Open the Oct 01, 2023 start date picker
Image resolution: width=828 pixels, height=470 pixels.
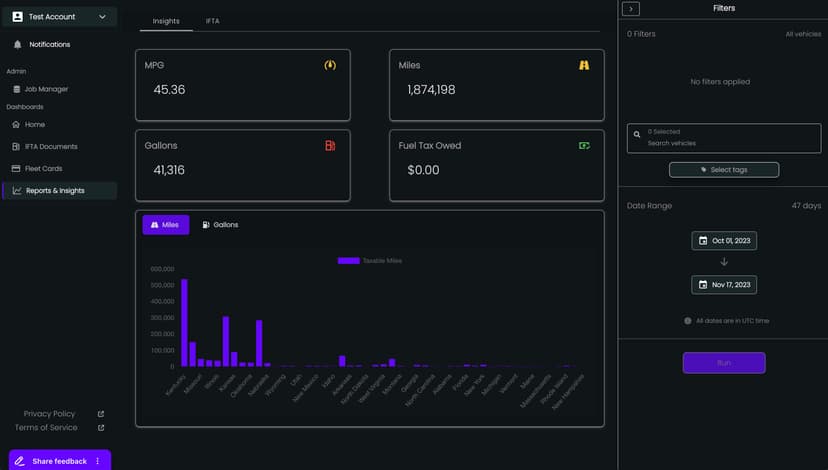724,241
